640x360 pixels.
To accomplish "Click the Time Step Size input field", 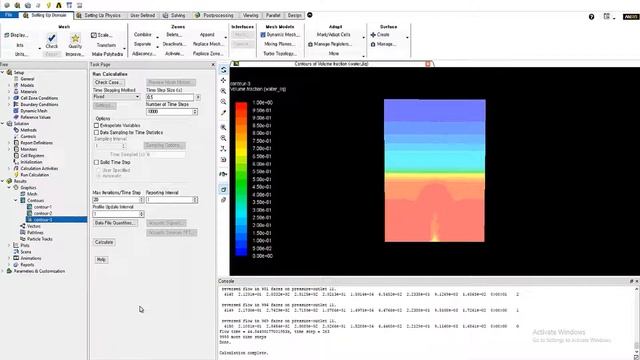I will 170,97.
